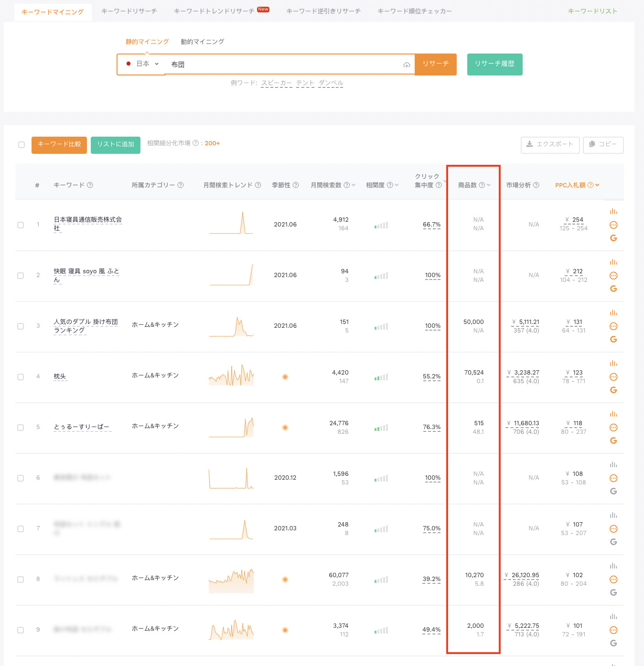644x666 pixels.
Task: Open bar chart icon for row 8
Action: [613, 566]
